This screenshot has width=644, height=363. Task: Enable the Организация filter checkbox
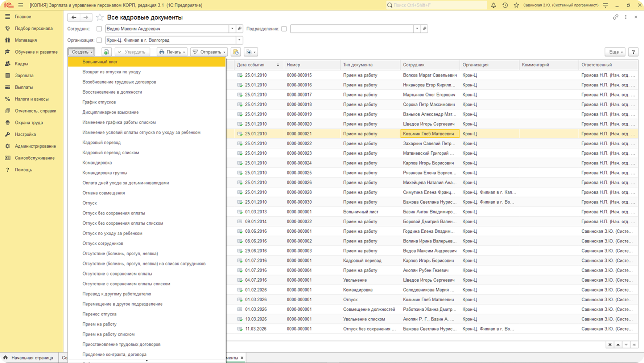[x=99, y=40]
